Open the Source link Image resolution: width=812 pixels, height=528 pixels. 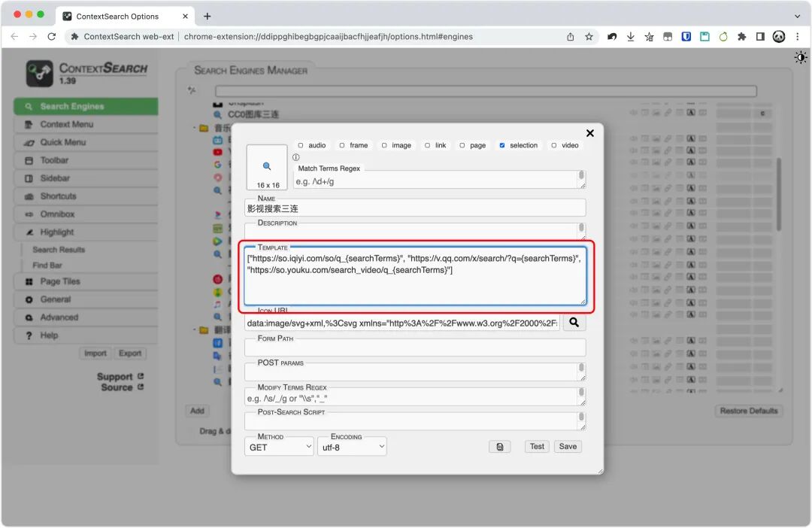pos(123,387)
